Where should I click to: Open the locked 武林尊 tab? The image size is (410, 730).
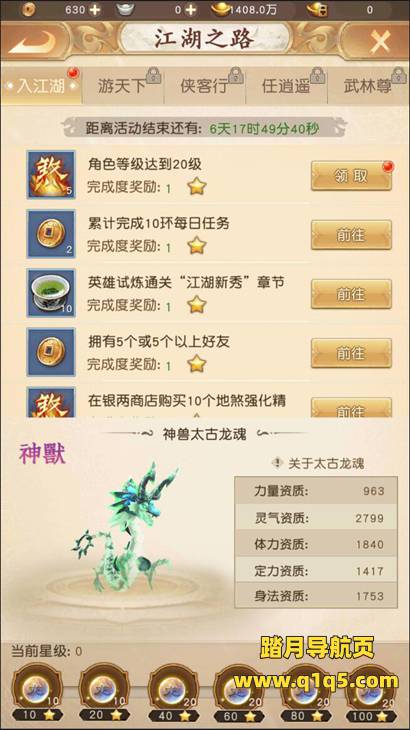[369, 86]
